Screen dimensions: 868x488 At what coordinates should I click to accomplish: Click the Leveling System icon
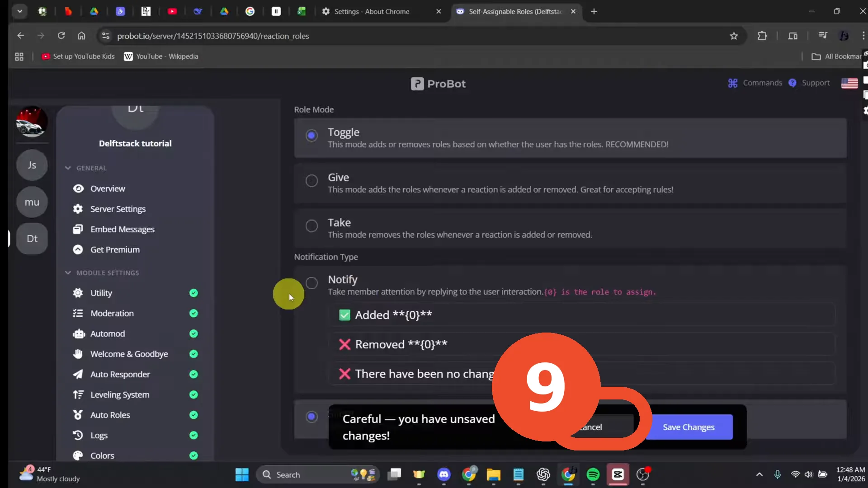click(78, 394)
